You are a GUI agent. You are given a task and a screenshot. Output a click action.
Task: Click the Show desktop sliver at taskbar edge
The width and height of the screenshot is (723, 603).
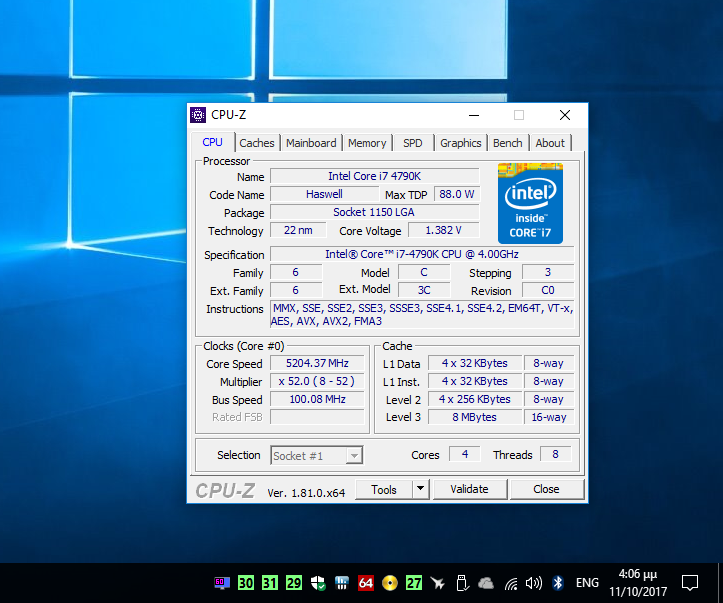[x=720, y=583]
